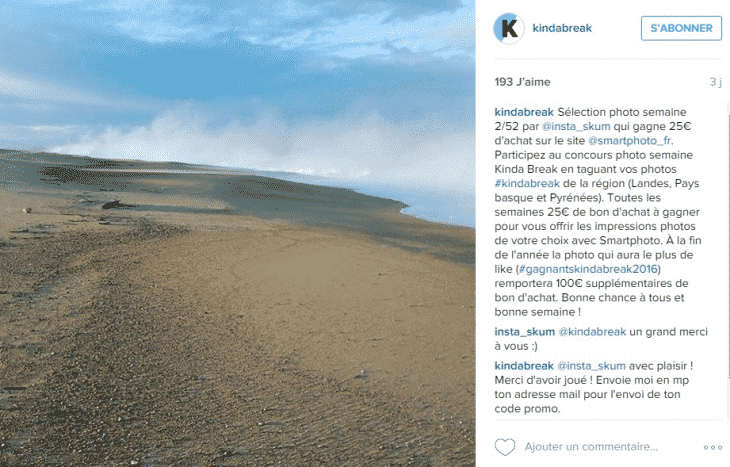The width and height of the screenshot is (730, 467).
Task: Like the post with heart icon
Action: click(x=505, y=447)
